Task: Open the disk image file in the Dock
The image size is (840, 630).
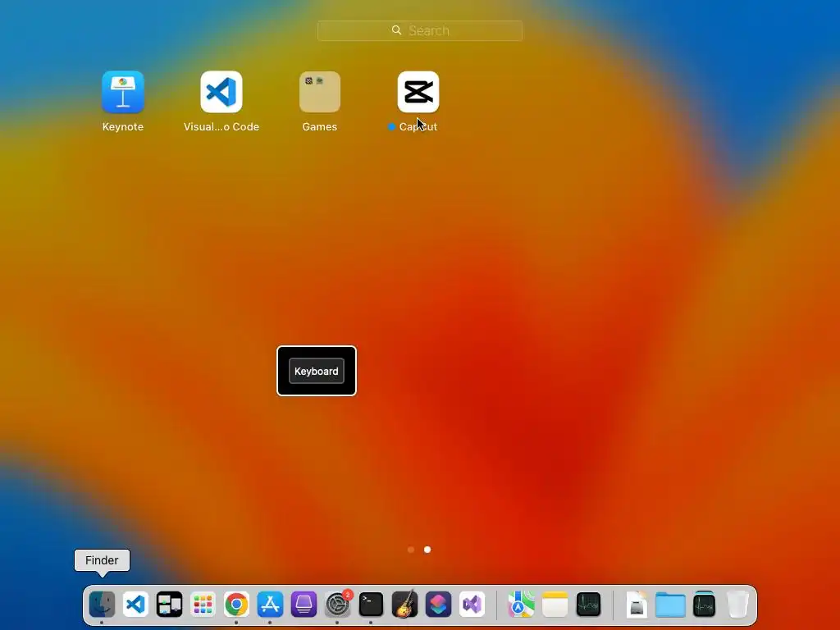Action: coord(637,605)
